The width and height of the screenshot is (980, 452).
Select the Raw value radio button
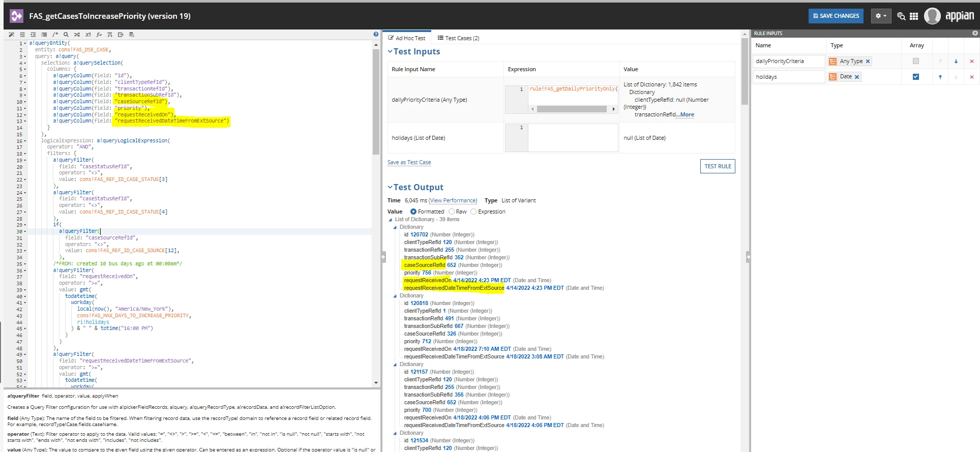[452, 212]
